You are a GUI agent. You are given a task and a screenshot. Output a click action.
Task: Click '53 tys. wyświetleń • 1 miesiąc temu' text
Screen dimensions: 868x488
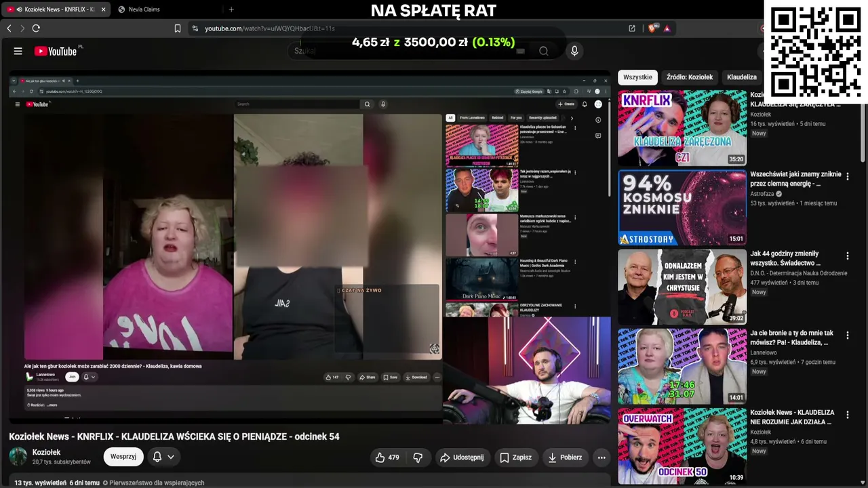(x=793, y=203)
